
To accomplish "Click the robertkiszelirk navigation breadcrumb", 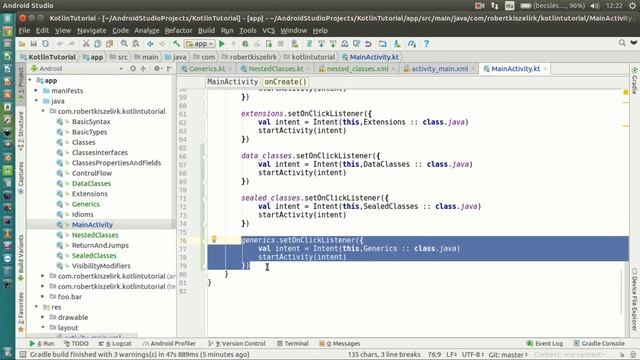I will pyautogui.click(x=249, y=57).
